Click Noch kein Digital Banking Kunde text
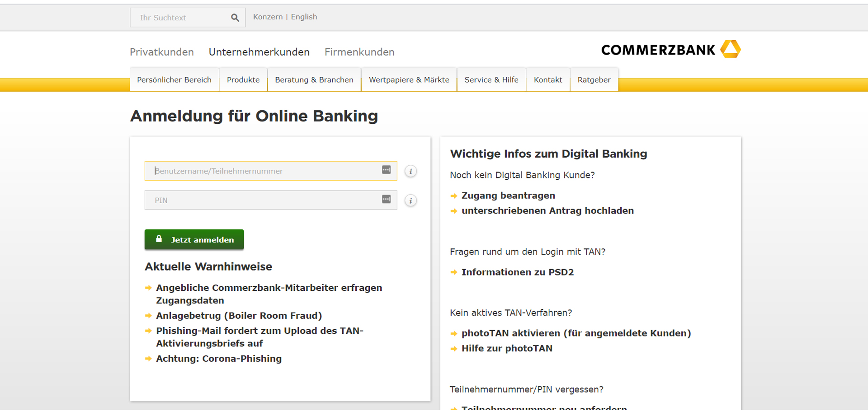868x410 pixels. [522, 175]
